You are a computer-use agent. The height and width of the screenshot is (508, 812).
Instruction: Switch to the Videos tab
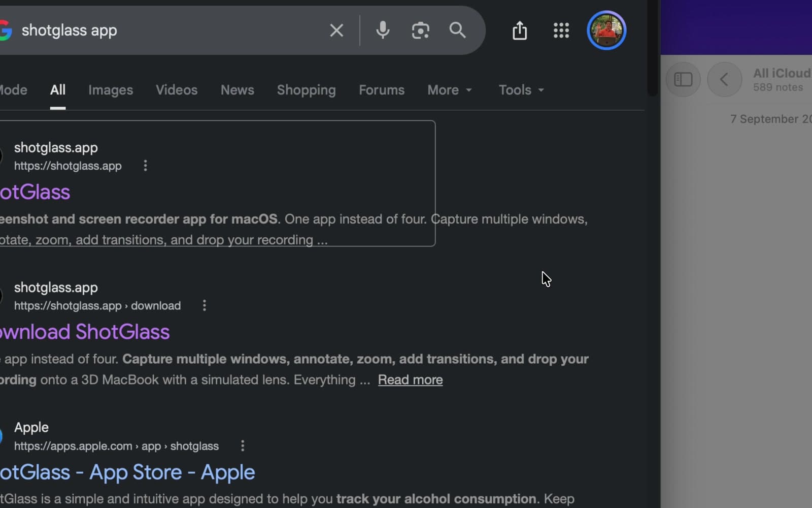point(177,90)
